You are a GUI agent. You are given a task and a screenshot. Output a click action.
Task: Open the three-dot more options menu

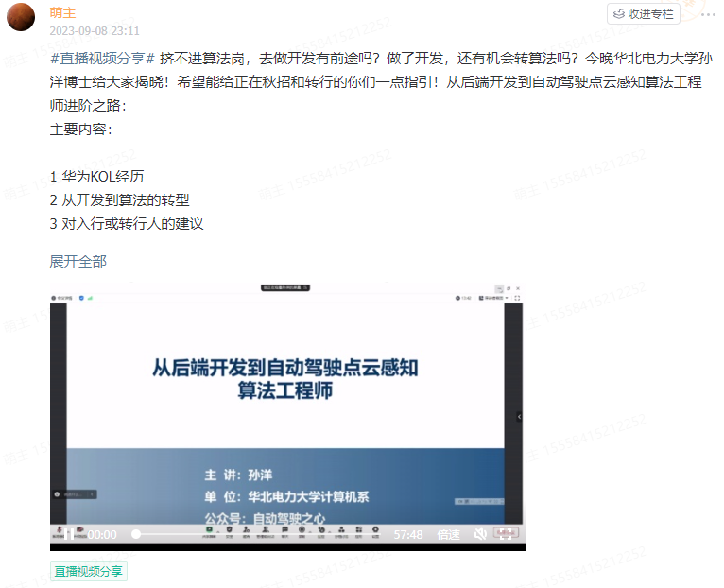[x=708, y=15]
